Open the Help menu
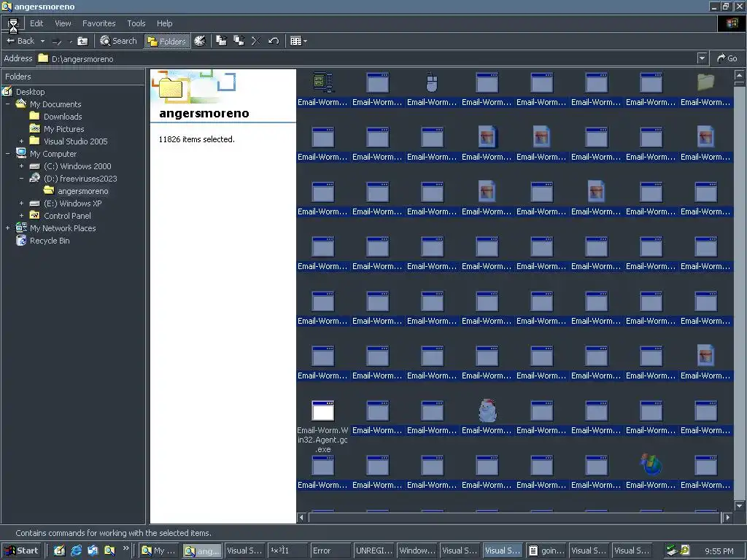This screenshot has width=747, height=560. (164, 23)
